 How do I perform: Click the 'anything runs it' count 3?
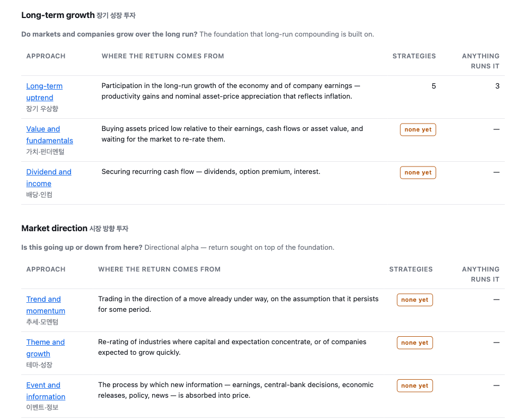(x=497, y=86)
